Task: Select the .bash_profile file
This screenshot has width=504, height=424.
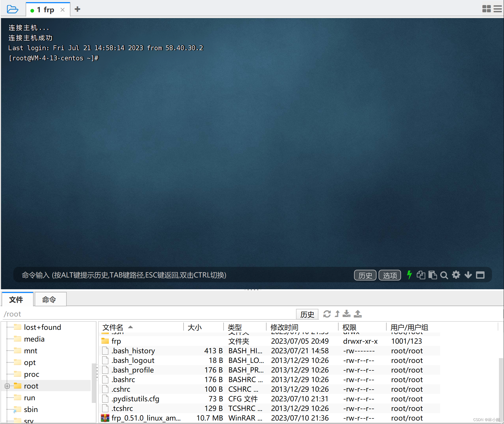Action: pos(270,370)
